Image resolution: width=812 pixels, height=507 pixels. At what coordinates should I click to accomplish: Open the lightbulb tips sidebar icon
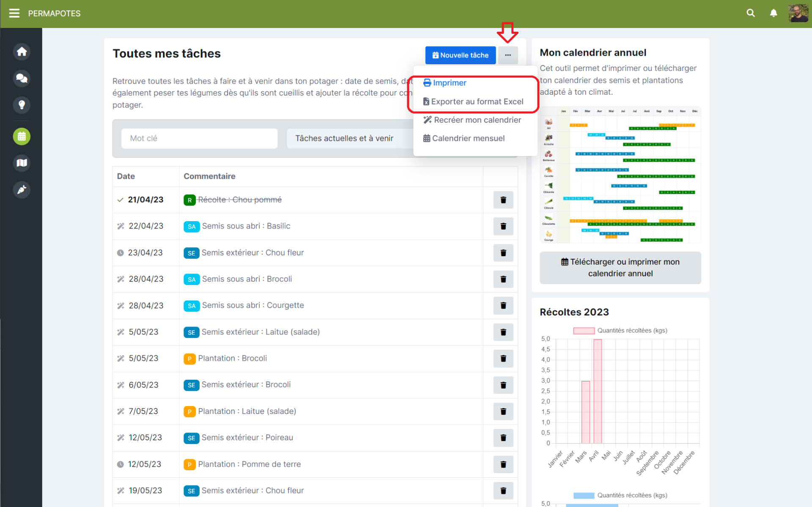tap(22, 104)
